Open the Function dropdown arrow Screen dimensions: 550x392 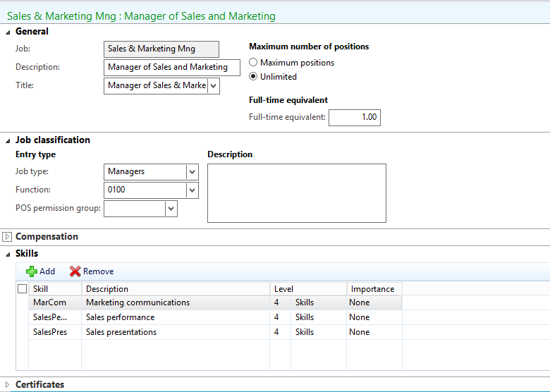point(192,190)
